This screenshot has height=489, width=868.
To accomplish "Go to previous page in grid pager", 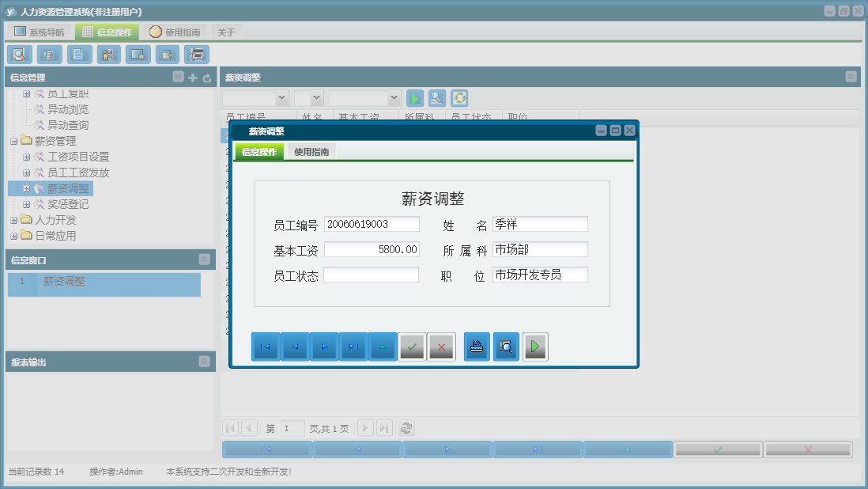I will (249, 428).
